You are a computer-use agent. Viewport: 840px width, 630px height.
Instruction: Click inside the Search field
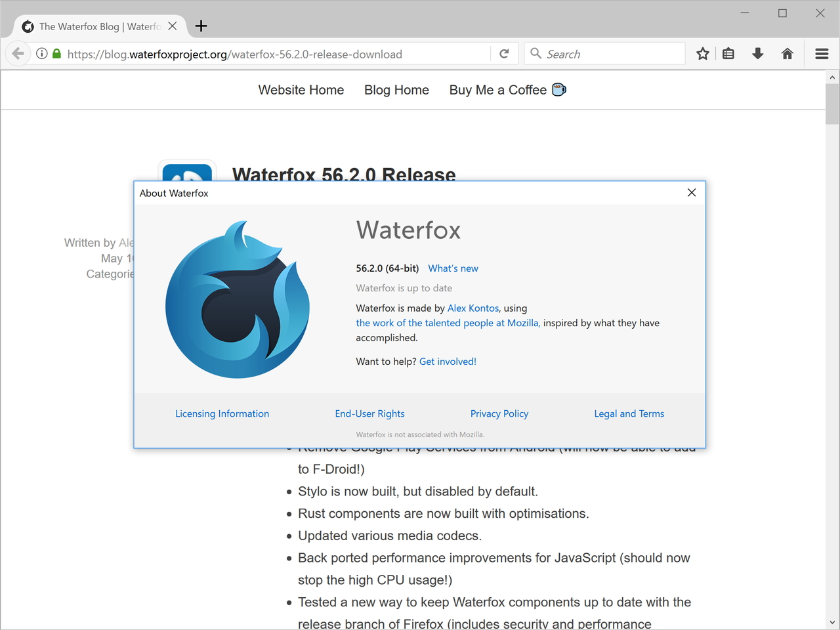pyautogui.click(x=604, y=53)
